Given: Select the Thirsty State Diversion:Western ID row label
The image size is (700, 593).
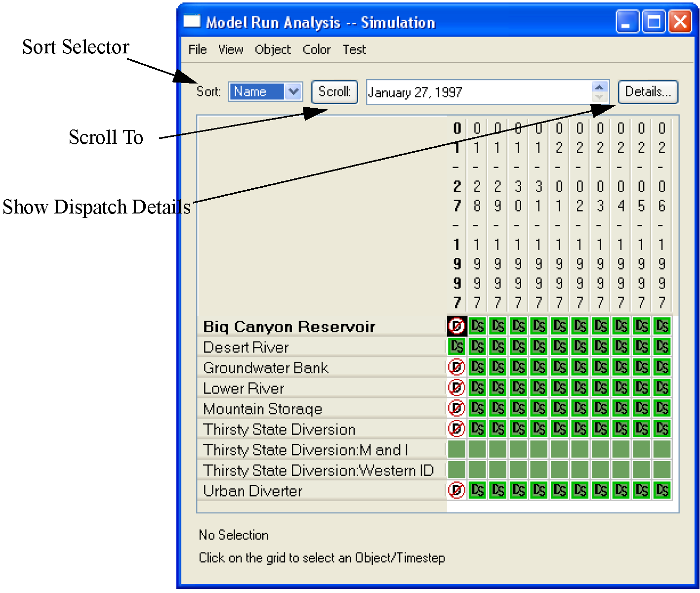Looking at the screenshot, I should point(318,470).
